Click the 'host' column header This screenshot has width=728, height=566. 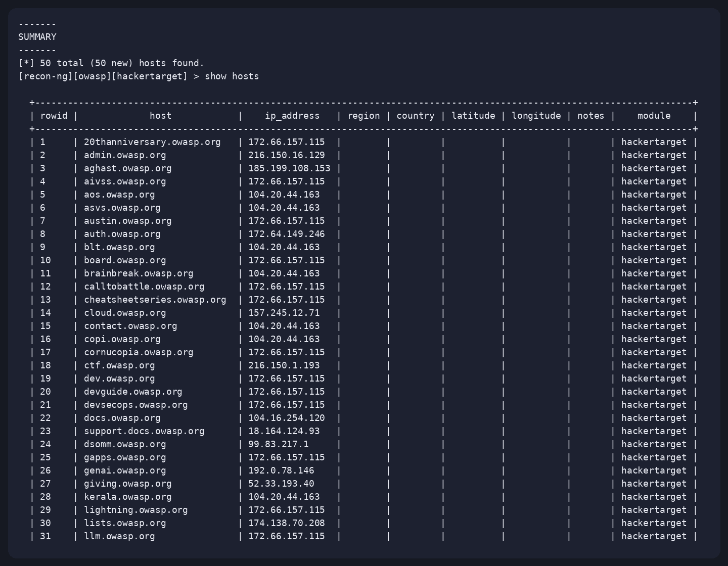(x=161, y=116)
